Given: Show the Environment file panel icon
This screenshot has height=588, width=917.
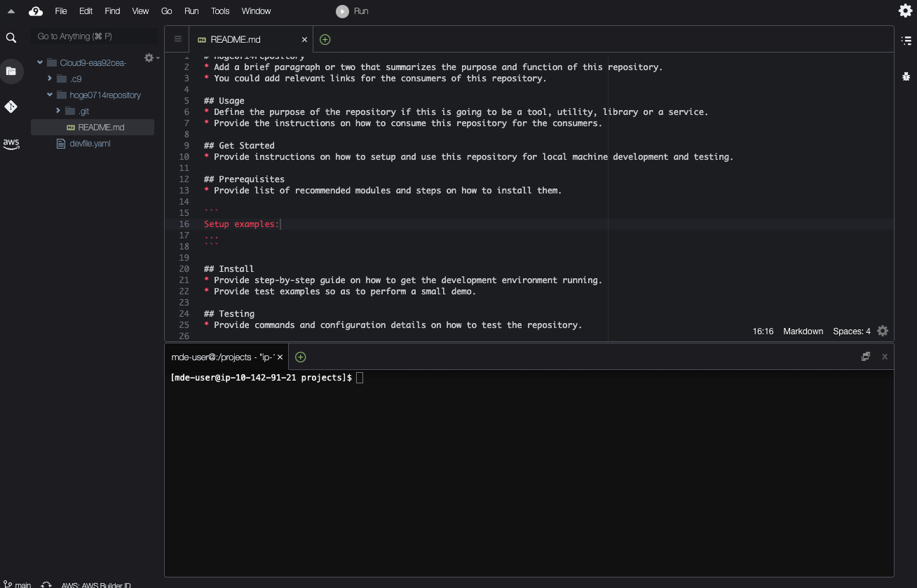Looking at the screenshot, I should pyautogui.click(x=11, y=71).
